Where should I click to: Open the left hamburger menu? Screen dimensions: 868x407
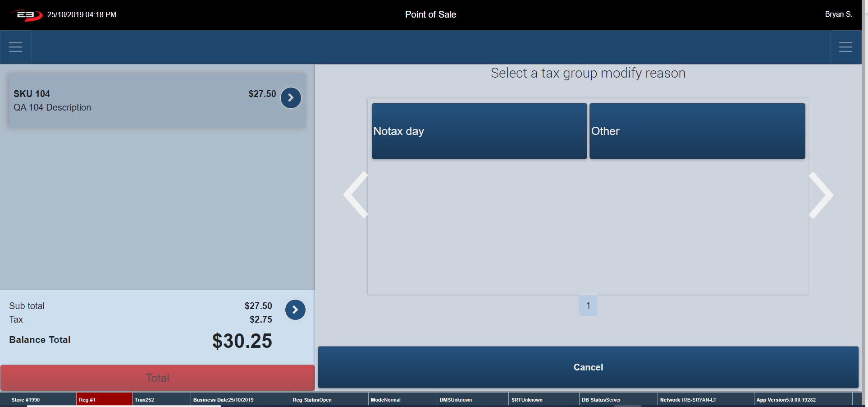[15, 47]
